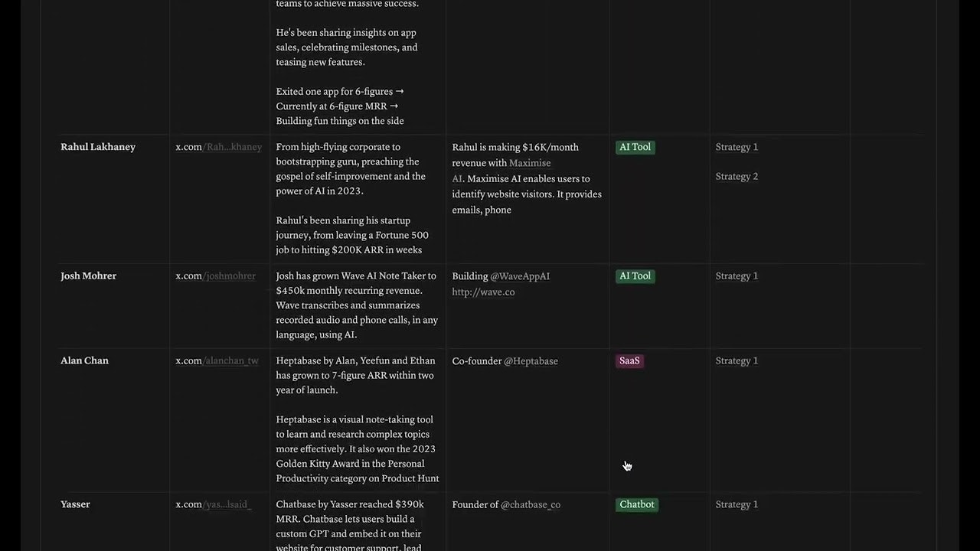This screenshot has height=551, width=980.
Task: Click the @Heptabase mention link
Action: (531, 360)
